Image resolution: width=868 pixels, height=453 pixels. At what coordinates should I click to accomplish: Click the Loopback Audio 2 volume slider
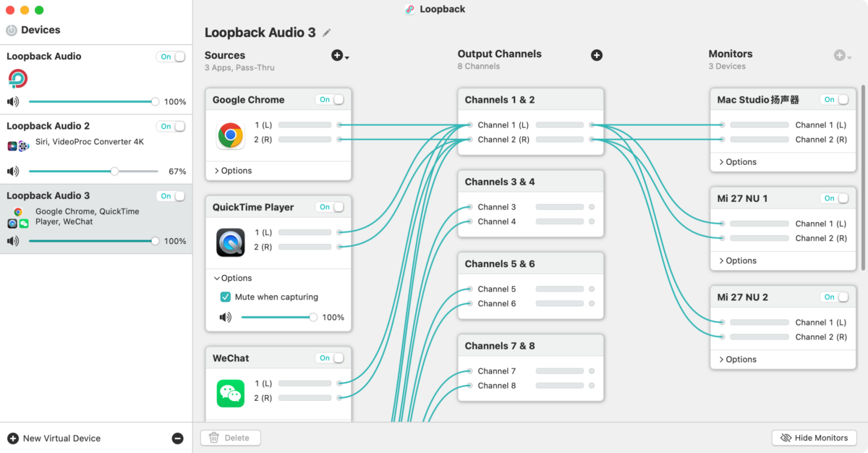click(93, 172)
